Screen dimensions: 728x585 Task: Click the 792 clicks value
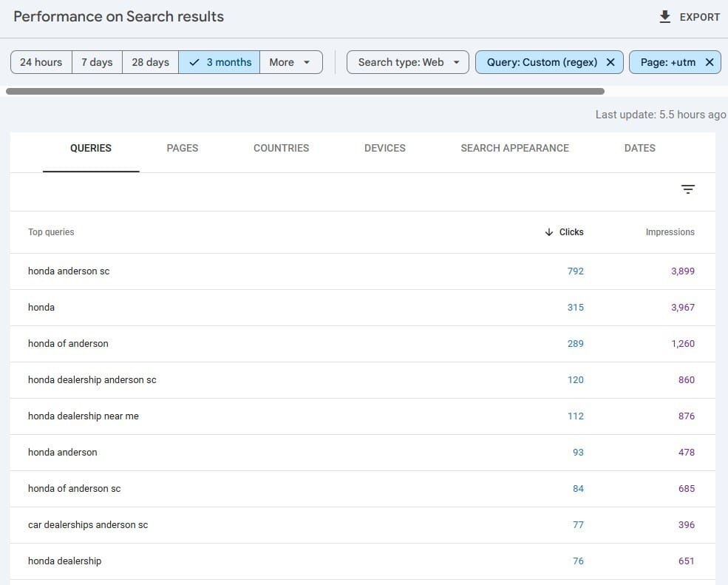(x=575, y=271)
